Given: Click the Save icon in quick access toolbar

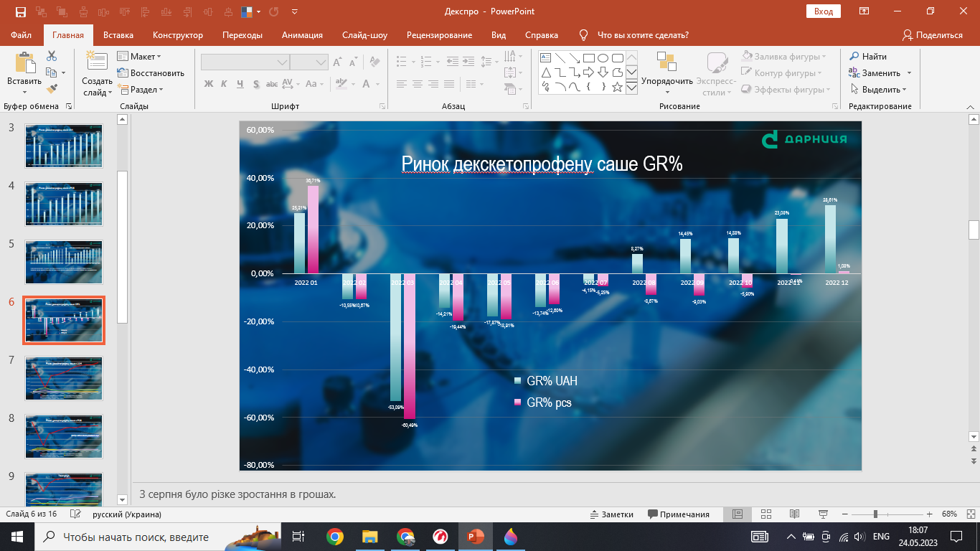Looking at the screenshot, I should pyautogui.click(x=21, y=11).
